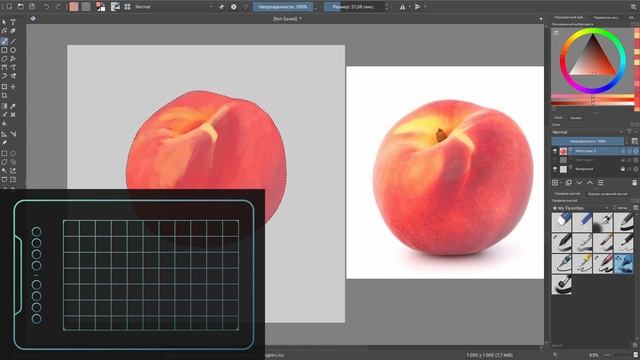Image resolution: width=640 pixels, height=360 pixels.
Task: Open the brush settings editor
Action: coord(115,7)
